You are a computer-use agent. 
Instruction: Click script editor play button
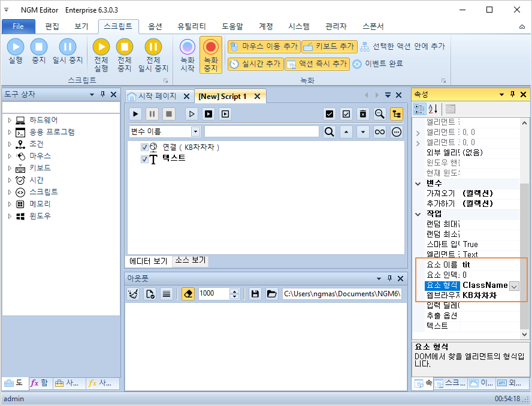point(135,114)
